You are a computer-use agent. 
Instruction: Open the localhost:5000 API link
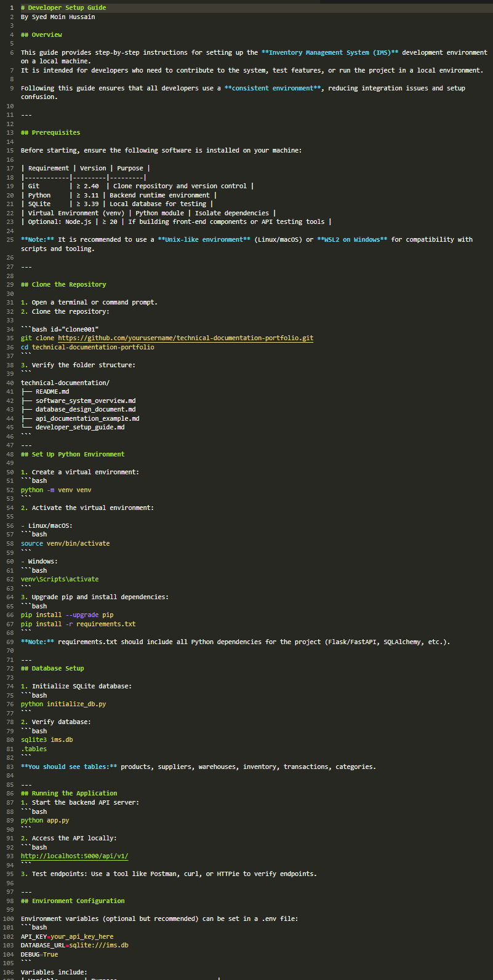74,856
